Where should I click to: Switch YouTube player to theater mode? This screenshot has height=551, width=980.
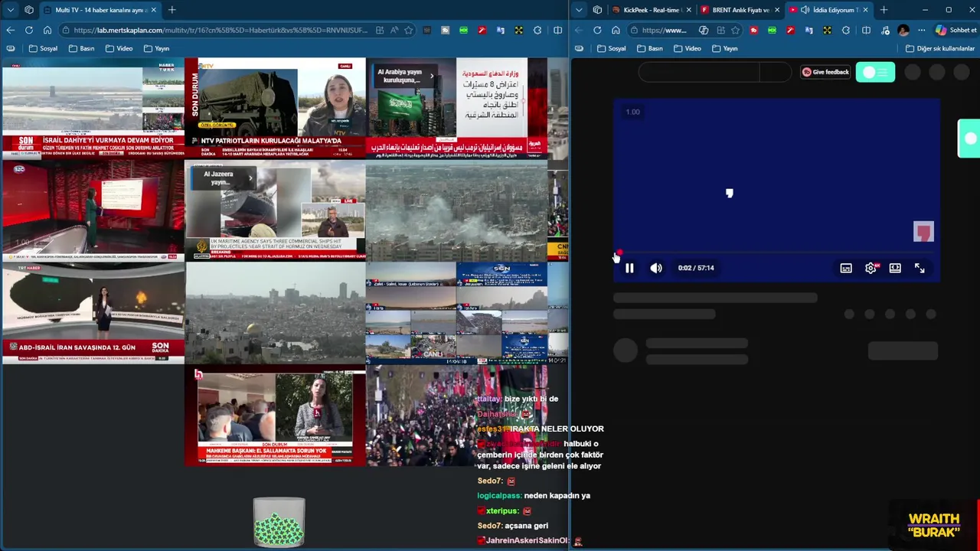click(x=895, y=268)
